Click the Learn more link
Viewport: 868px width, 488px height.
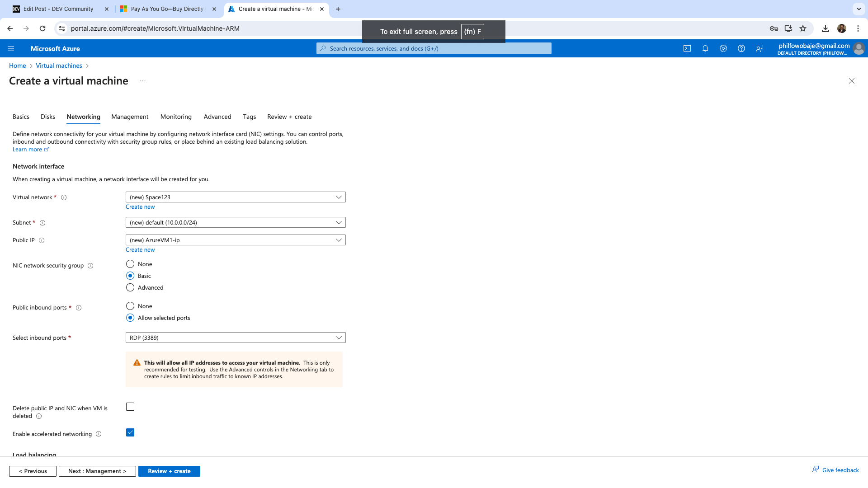coord(27,150)
